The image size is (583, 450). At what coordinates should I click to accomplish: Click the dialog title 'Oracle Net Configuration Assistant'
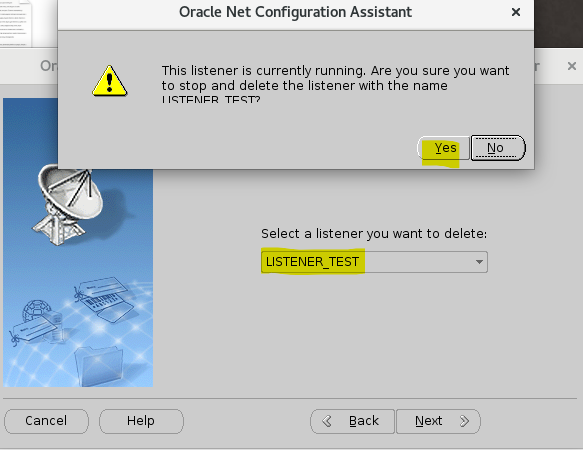click(296, 12)
